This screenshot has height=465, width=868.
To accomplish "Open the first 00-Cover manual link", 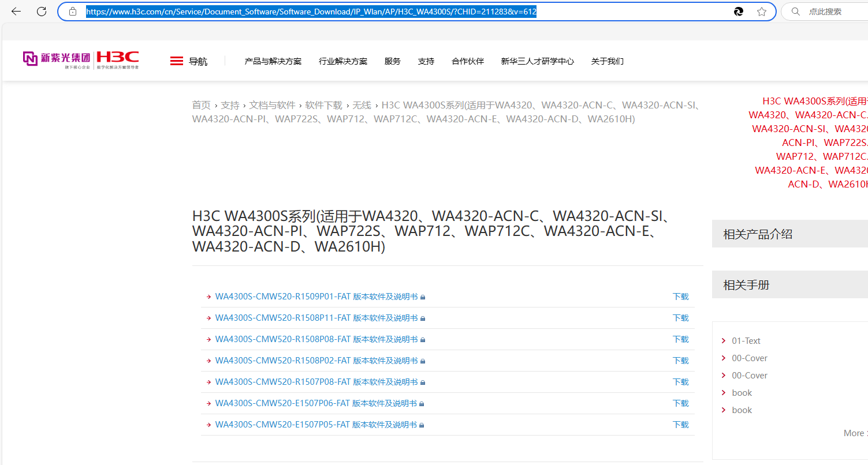I will point(750,358).
